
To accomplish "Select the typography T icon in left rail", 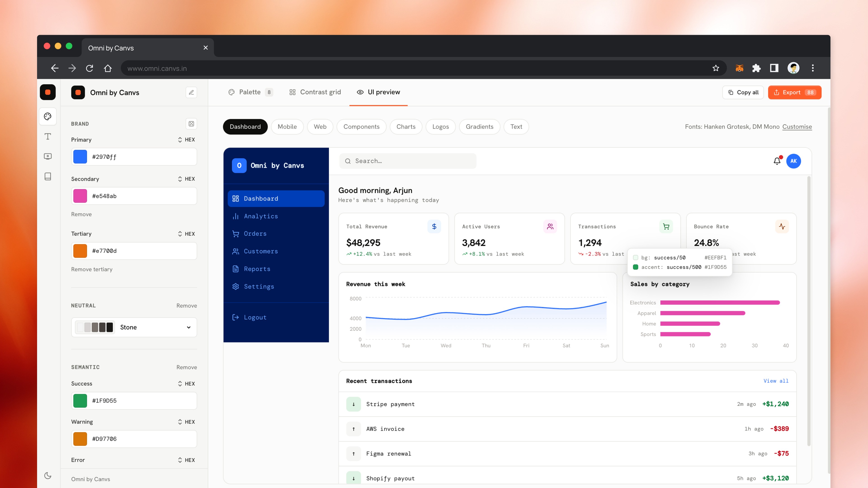I will click(47, 136).
